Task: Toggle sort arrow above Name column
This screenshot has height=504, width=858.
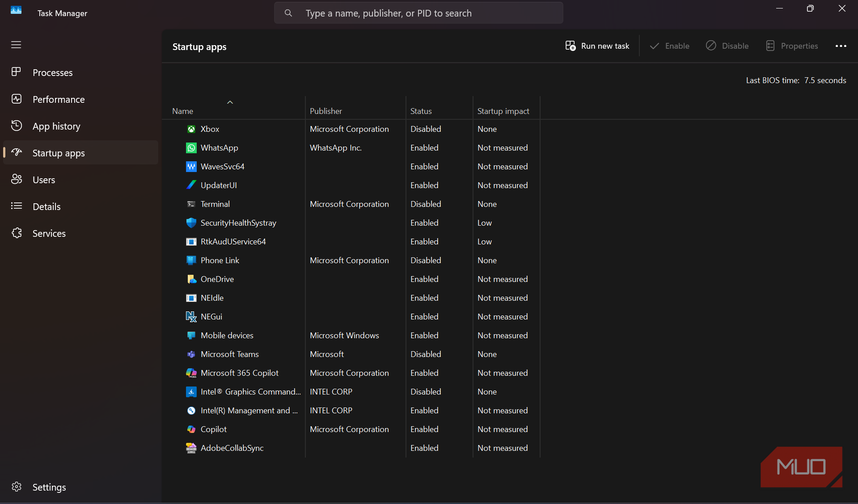Action: point(230,102)
